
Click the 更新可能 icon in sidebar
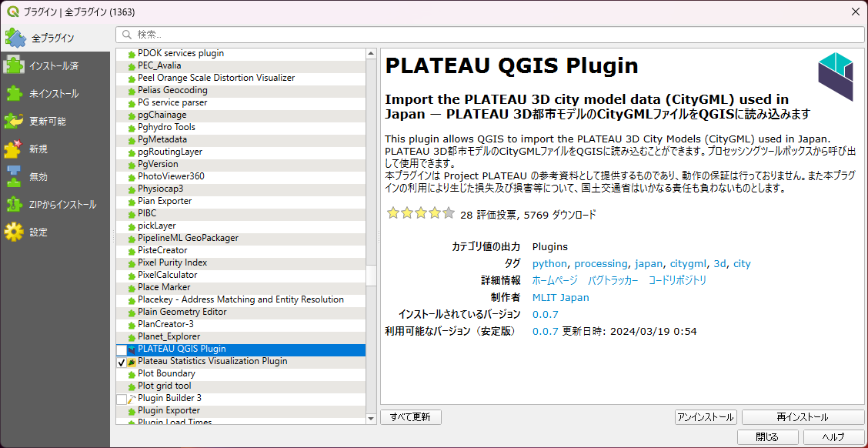tap(14, 122)
